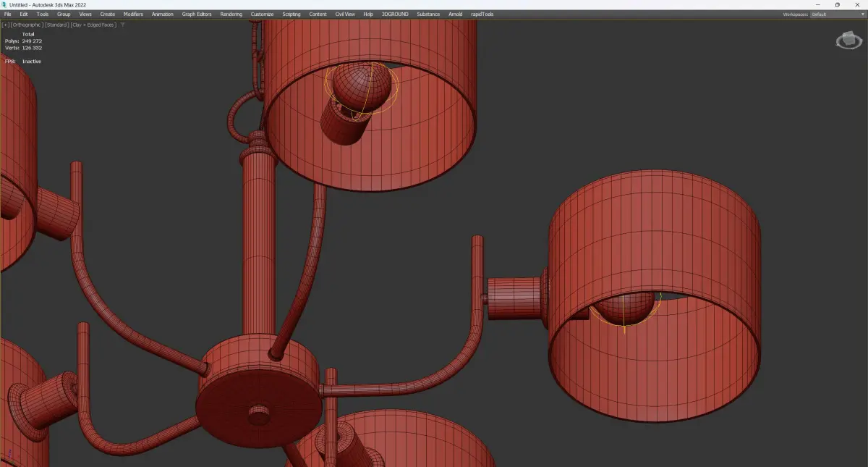Image resolution: width=868 pixels, height=467 pixels.
Task: Open the Group menu
Action: click(64, 14)
